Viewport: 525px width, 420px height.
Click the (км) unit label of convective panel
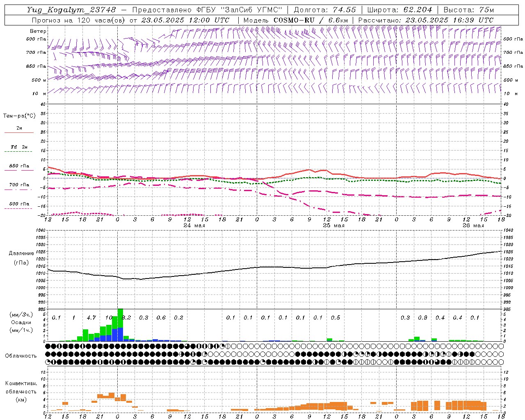(x=21, y=399)
